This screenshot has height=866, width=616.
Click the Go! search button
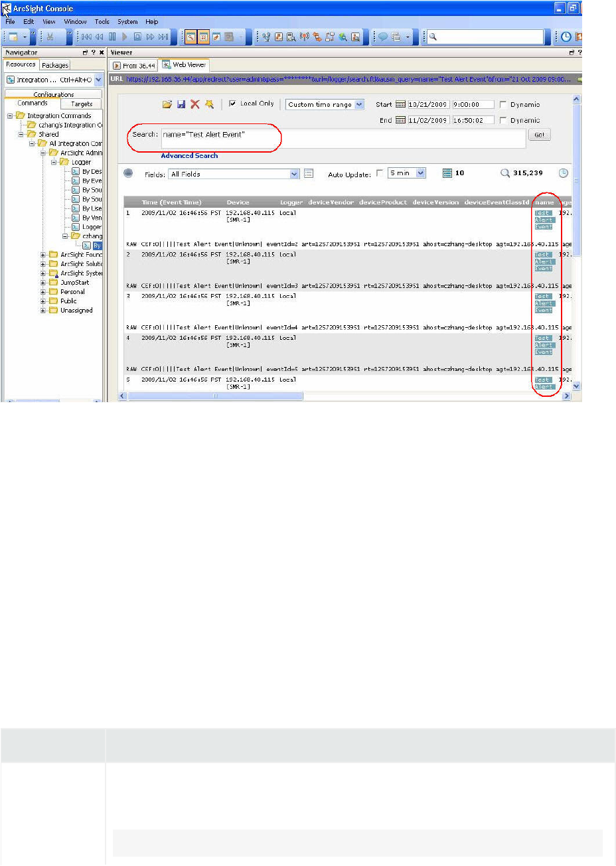(x=540, y=135)
